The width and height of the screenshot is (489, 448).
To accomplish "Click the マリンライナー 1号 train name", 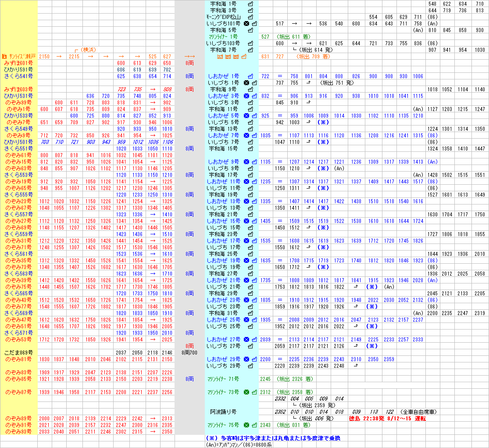I will click(223, 37).
